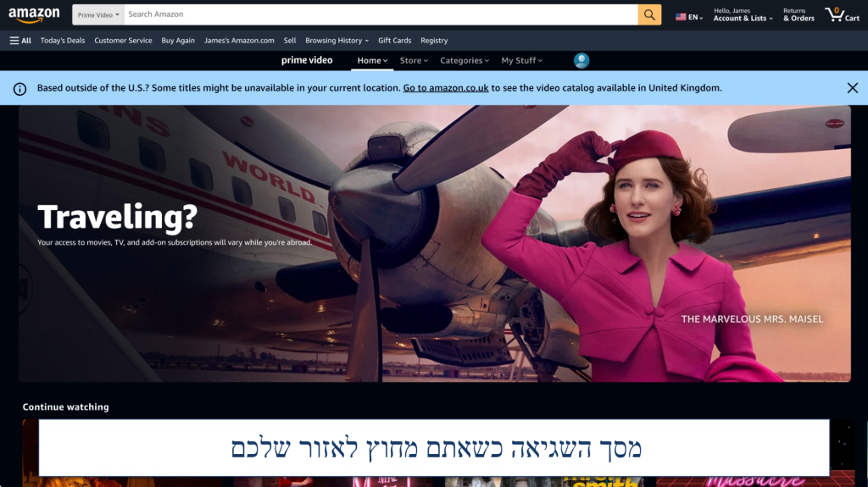Open the All hamburger menu
Screen dimensions: 868x487
[20, 41]
